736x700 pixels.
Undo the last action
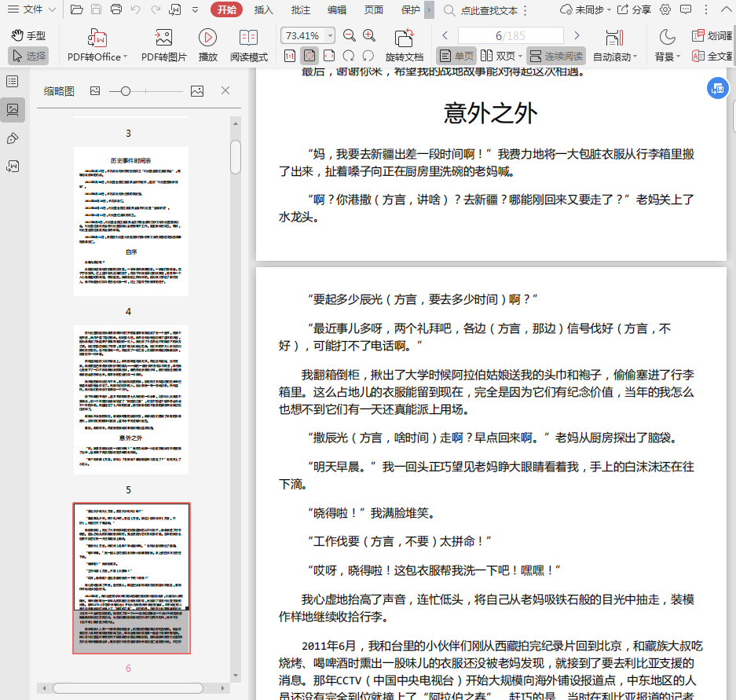click(136, 9)
